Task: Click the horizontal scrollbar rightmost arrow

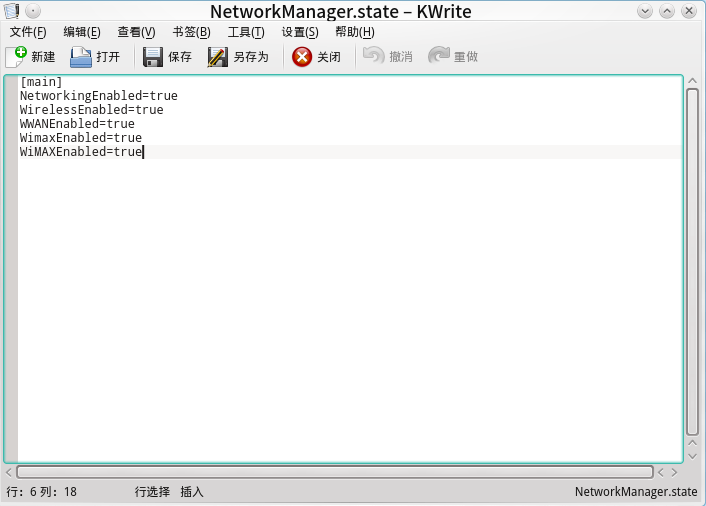Action: click(x=674, y=472)
